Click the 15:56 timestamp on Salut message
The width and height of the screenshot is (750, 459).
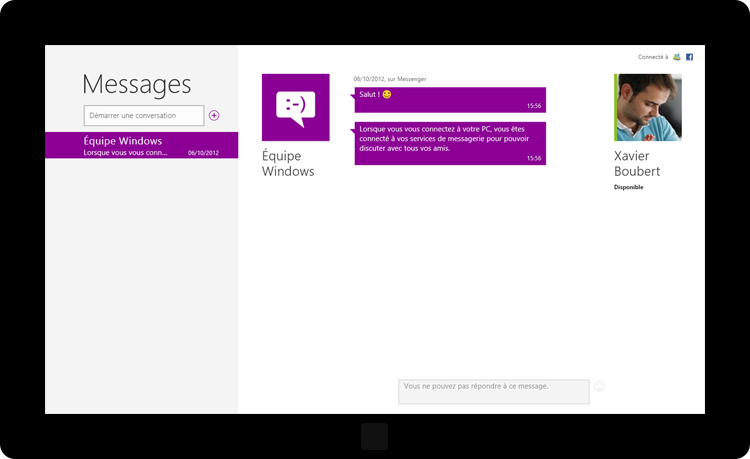coord(534,106)
